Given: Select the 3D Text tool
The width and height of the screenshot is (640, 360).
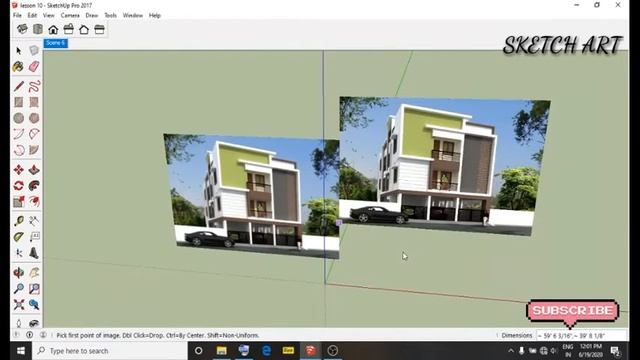Looking at the screenshot, I should pyautogui.click(x=34, y=253).
